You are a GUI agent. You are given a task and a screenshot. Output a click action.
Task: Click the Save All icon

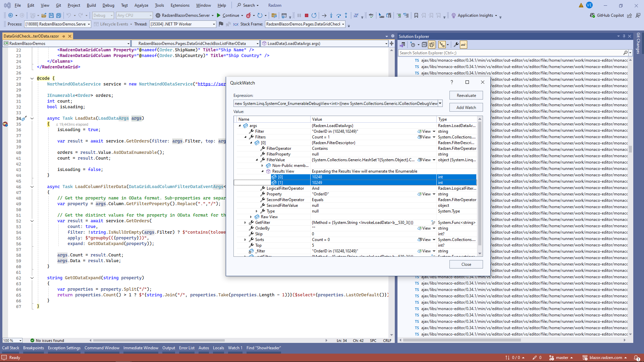tap(59, 15)
